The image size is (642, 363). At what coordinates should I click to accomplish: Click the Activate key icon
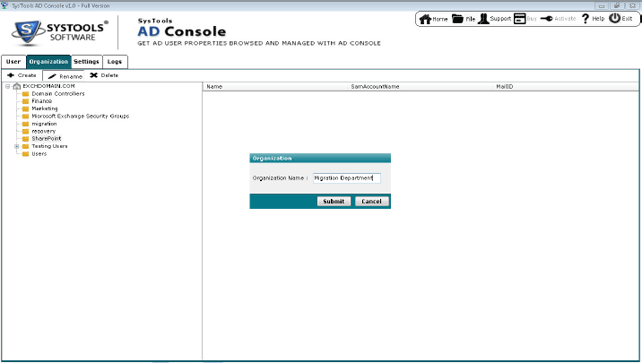pos(546,19)
